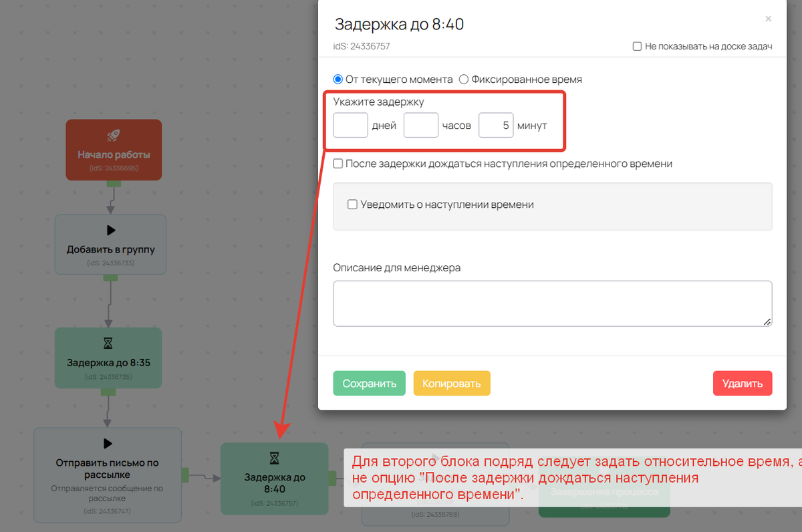Focus the дней delay input field
The image size is (802, 532).
tap(350, 125)
